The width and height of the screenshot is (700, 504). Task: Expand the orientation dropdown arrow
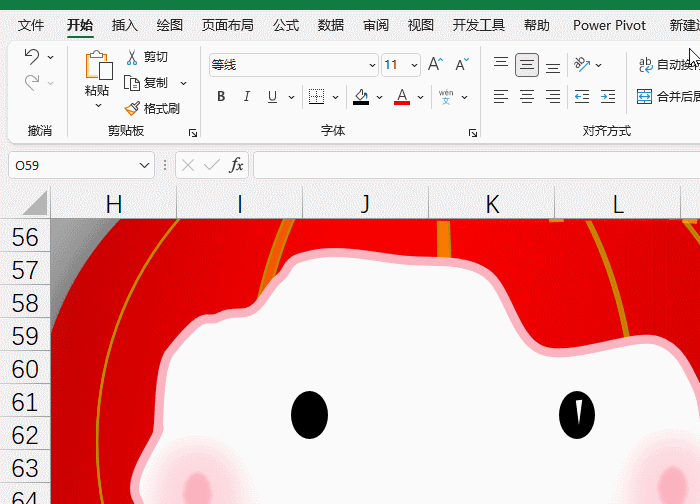(x=599, y=65)
